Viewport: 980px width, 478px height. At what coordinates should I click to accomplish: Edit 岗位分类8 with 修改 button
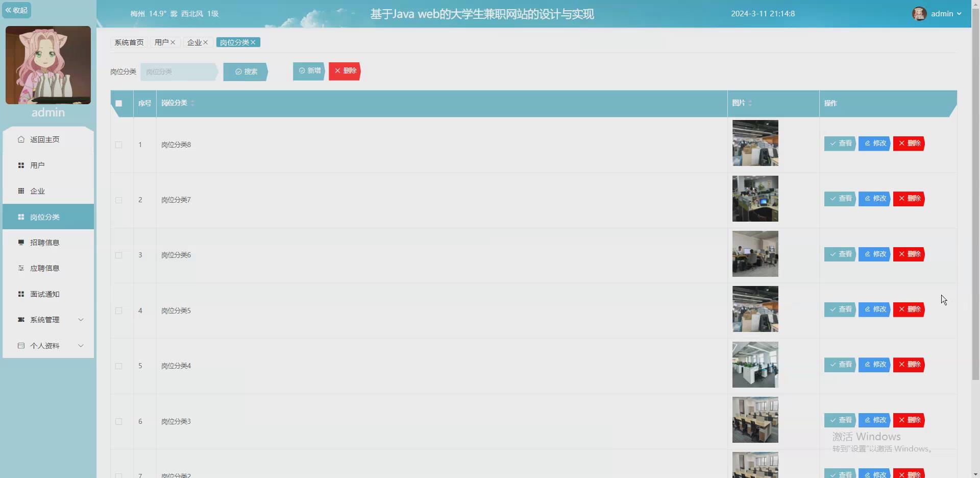(x=875, y=144)
